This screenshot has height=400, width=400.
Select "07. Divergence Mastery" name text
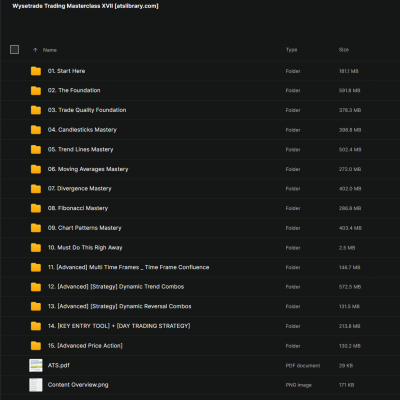80,189
